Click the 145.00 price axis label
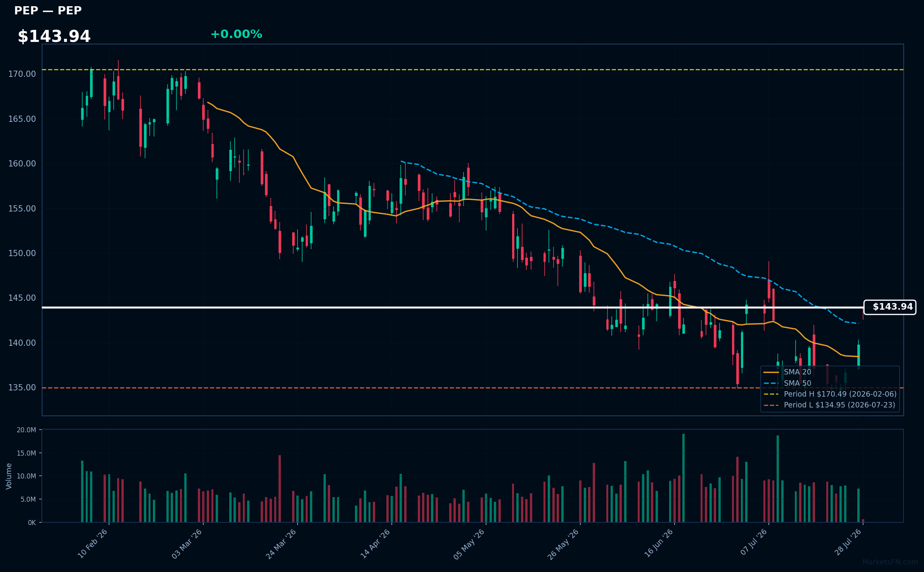The width and height of the screenshot is (924, 572). click(x=22, y=298)
